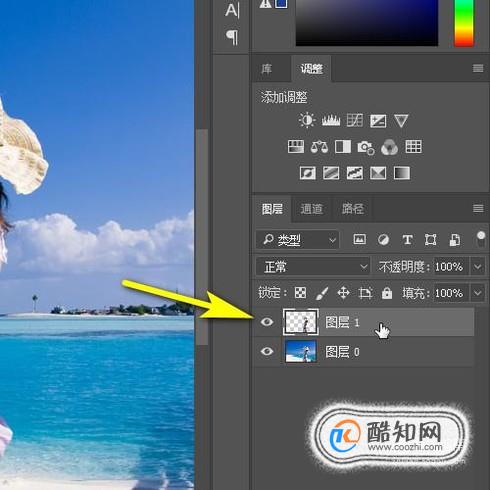Screen dimensions: 490x490
Task: Click the rainbow hue slider strip
Action: (464, 23)
